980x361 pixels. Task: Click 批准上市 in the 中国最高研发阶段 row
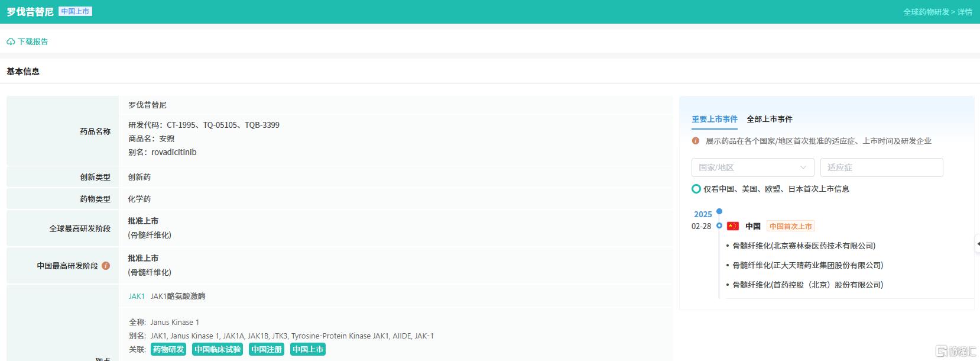click(x=143, y=258)
